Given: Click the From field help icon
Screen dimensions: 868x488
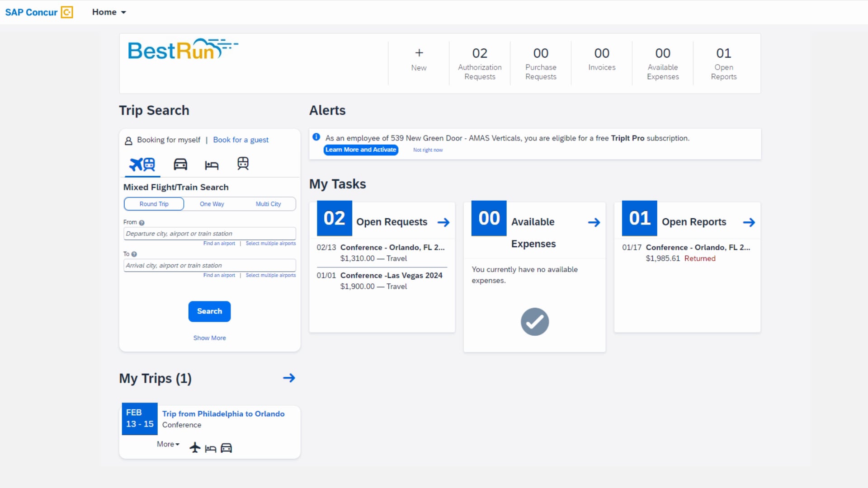Looking at the screenshot, I should [x=142, y=223].
